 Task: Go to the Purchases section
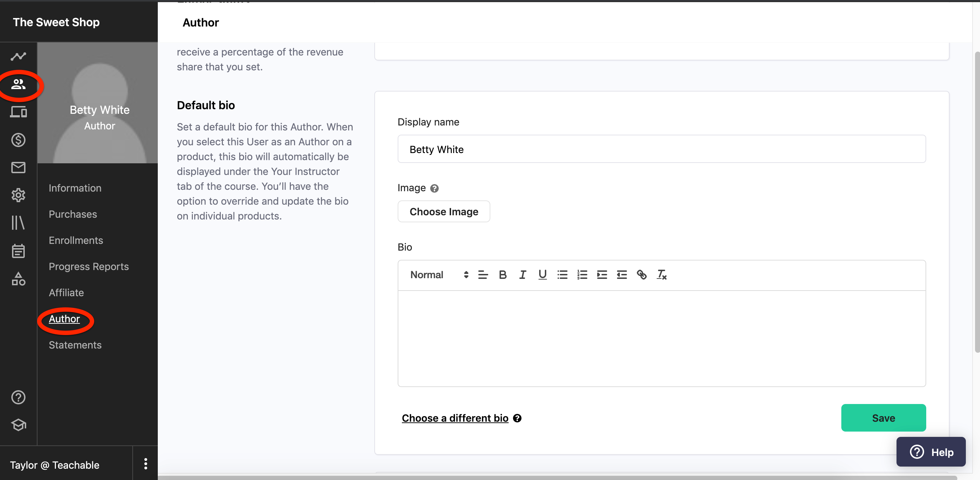coord(73,214)
